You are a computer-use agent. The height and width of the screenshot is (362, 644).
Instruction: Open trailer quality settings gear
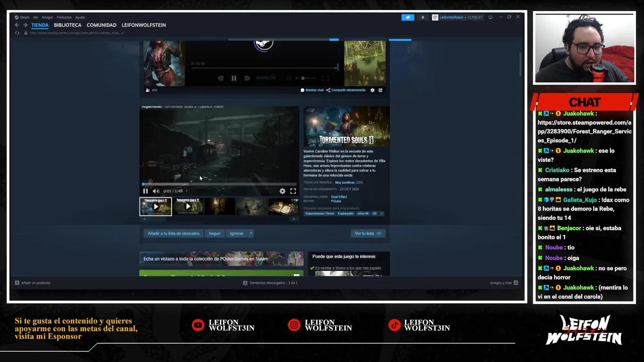(x=282, y=191)
